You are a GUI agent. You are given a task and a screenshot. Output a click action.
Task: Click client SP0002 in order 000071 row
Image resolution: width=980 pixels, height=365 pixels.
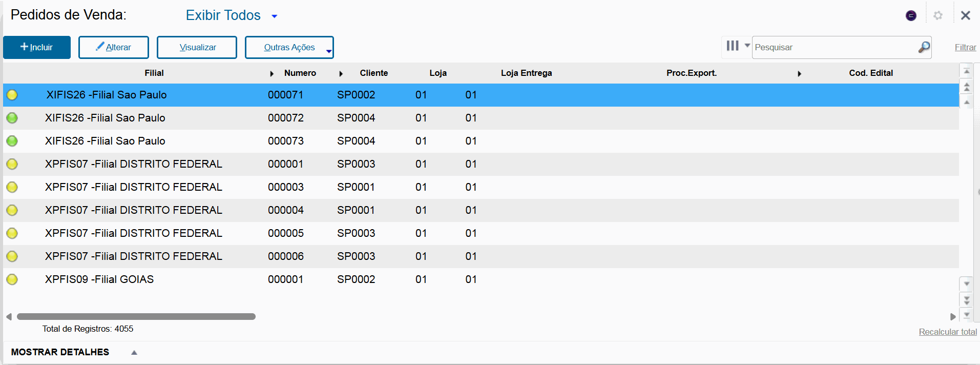tap(356, 95)
